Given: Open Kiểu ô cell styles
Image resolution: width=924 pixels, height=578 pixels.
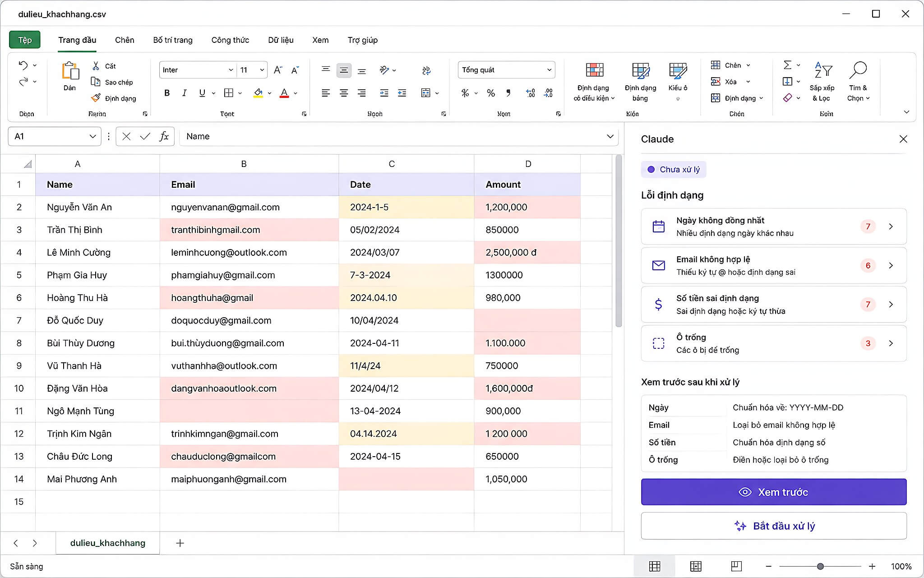Looking at the screenshot, I should click(678, 82).
